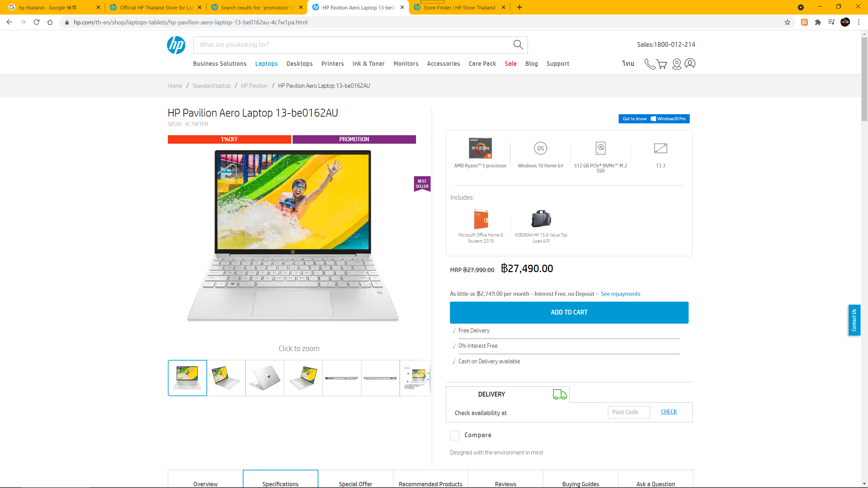
Task: Select the second laptop angle thumbnail
Action: point(226,378)
